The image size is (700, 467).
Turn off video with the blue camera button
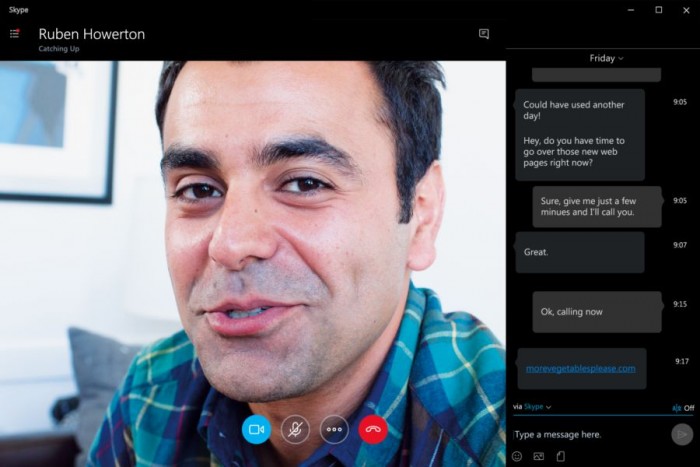point(256,429)
